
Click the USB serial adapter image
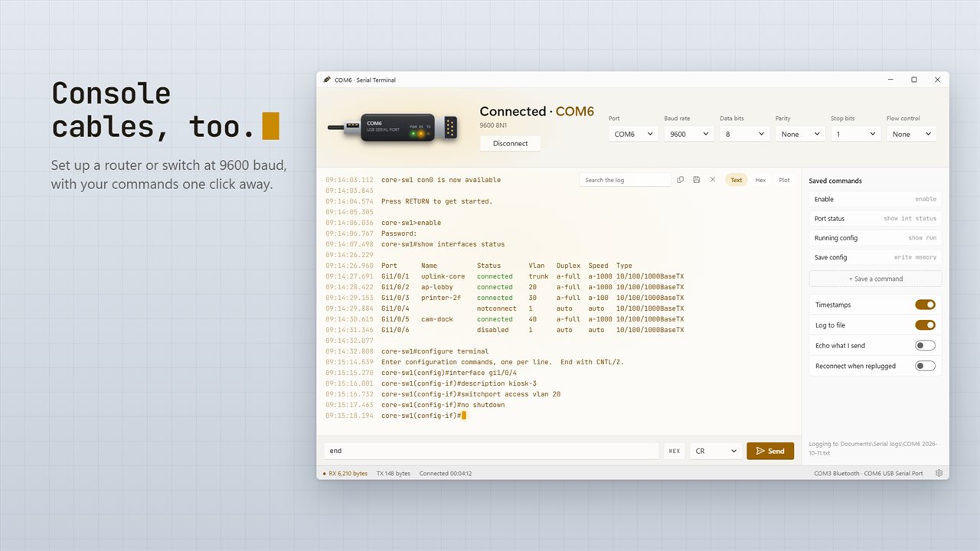tap(392, 129)
